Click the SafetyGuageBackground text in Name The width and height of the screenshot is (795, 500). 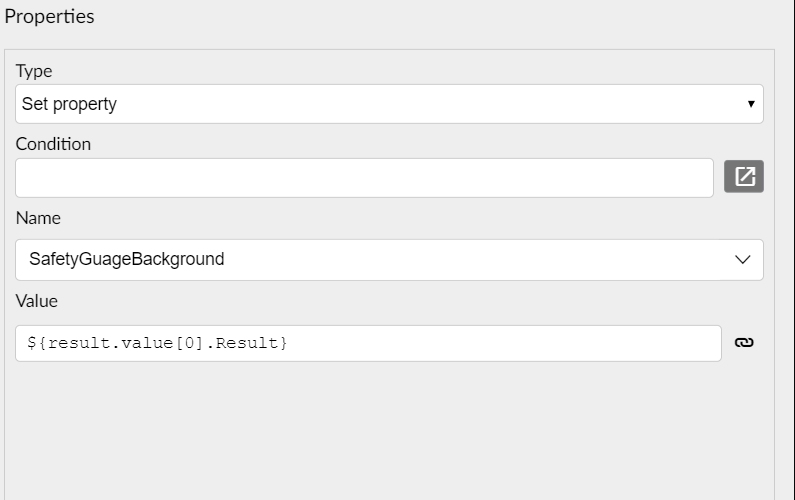tap(127, 259)
